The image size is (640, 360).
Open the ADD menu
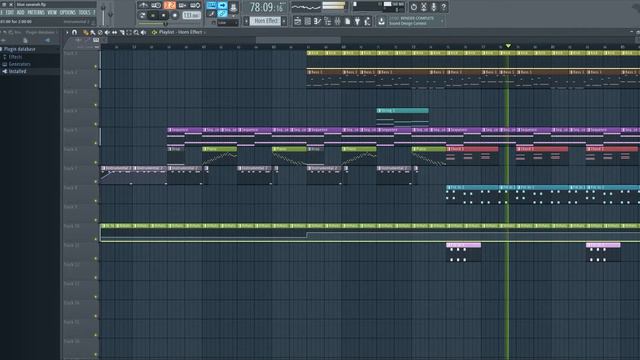click(20, 13)
